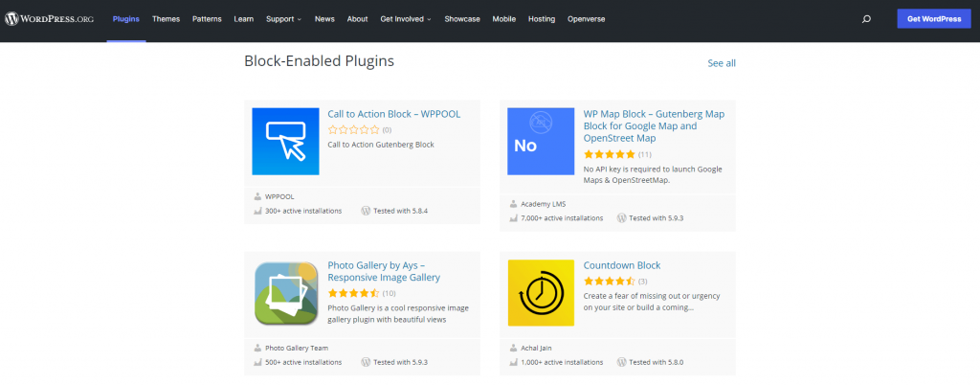Image resolution: width=980 pixels, height=385 pixels.
Task: Click the Block-Enabled Plugins heading
Action: 320,61
